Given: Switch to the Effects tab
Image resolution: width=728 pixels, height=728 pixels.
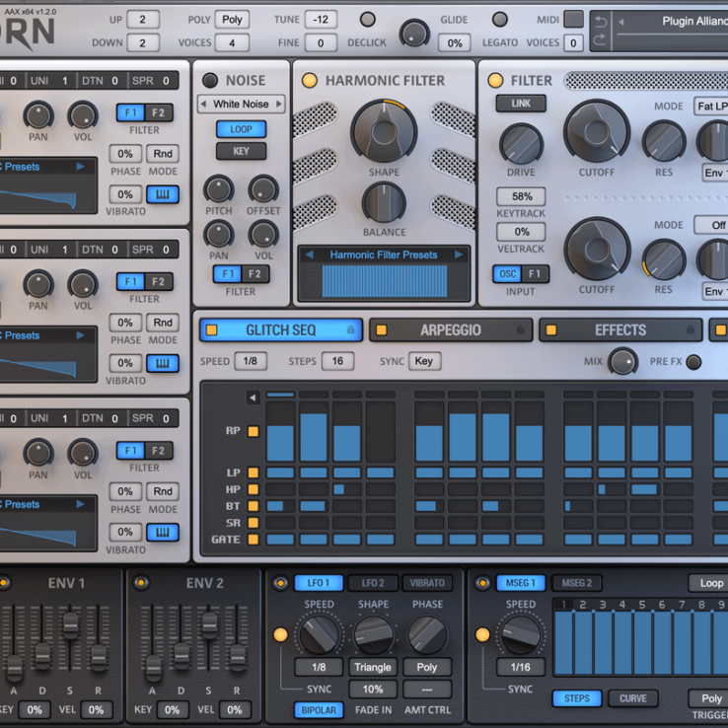Looking at the screenshot, I should click(x=620, y=330).
